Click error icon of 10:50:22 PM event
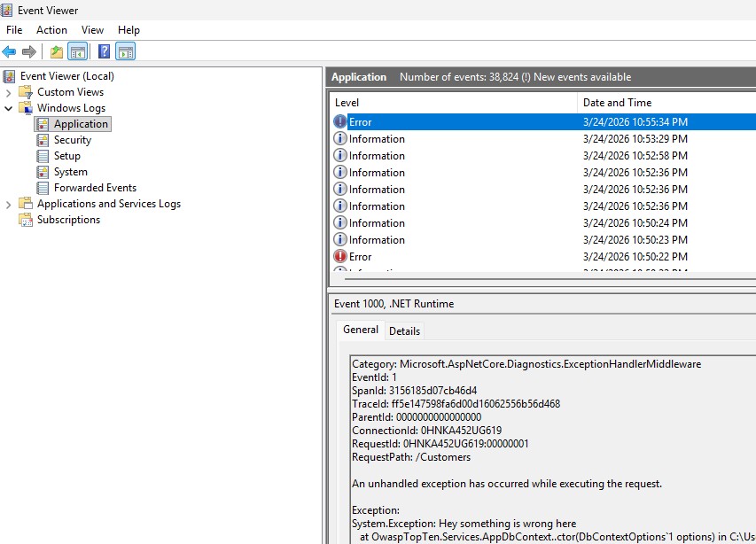 click(340, 256)
